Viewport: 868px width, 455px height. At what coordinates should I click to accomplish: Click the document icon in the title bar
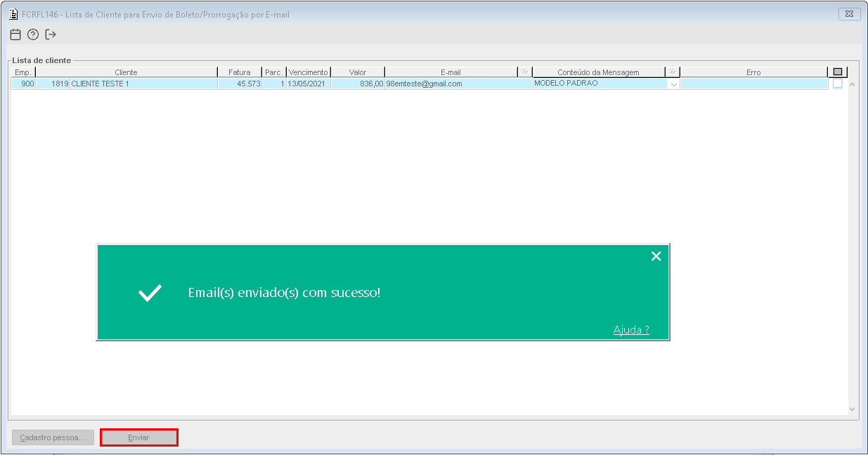pyautogui.click(x=13, y=14)
